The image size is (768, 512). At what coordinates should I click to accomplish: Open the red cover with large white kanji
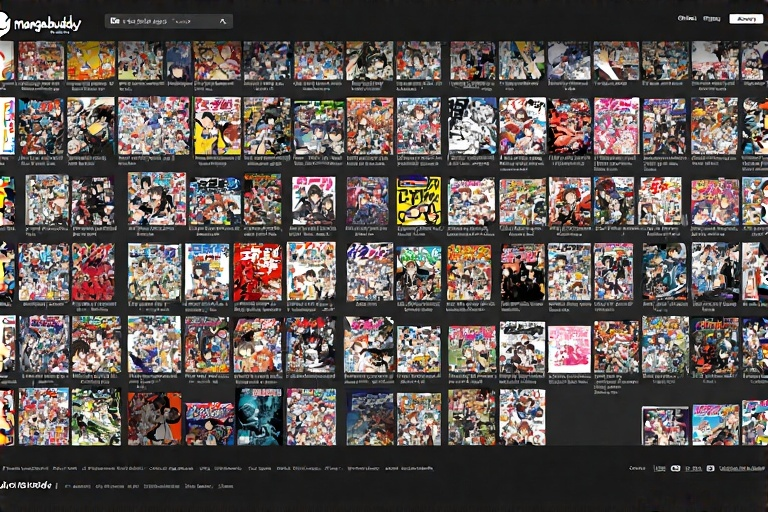point(258,272)
